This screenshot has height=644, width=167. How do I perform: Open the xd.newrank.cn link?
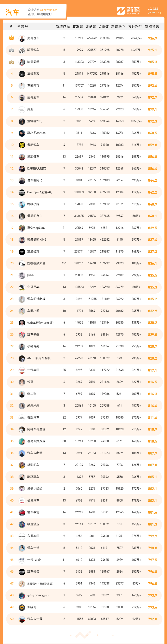click(49, 10)
